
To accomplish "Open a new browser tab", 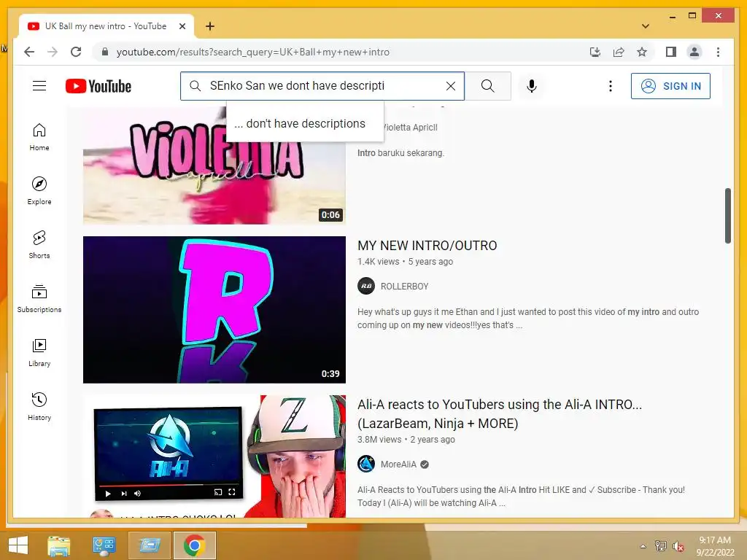I will pyautogui.click(x=209, y=26).
